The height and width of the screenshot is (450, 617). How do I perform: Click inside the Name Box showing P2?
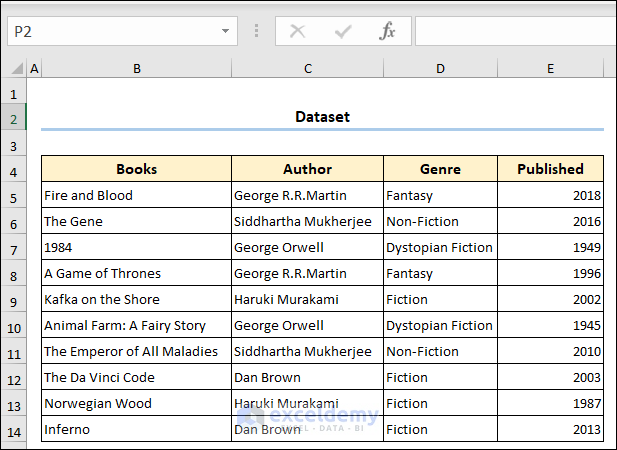click(110, 31)
